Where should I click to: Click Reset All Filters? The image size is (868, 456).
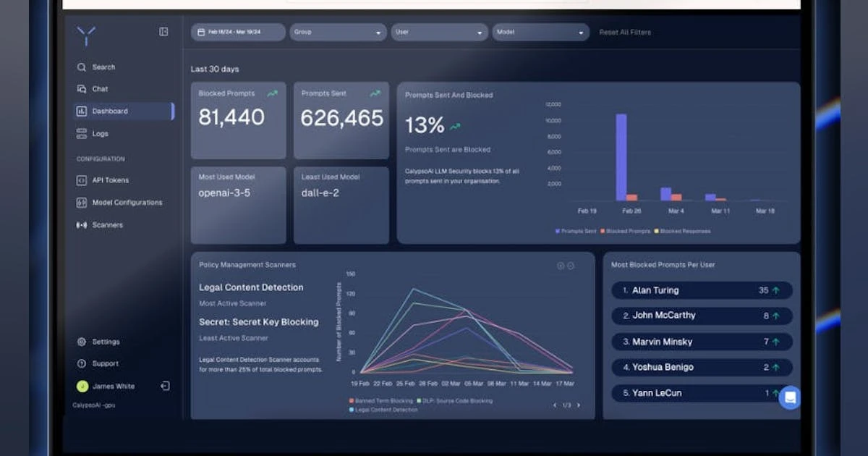pos(624,32)
